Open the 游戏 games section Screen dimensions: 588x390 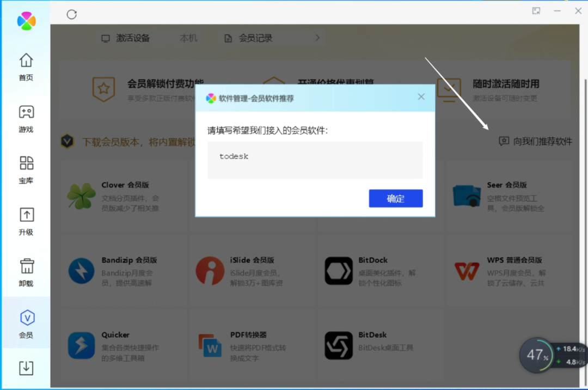tap(26, 119)
